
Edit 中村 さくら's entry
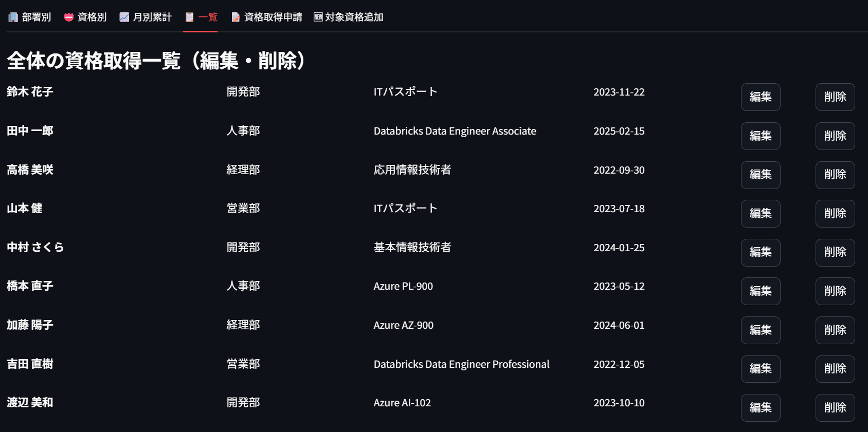(761, 252)
